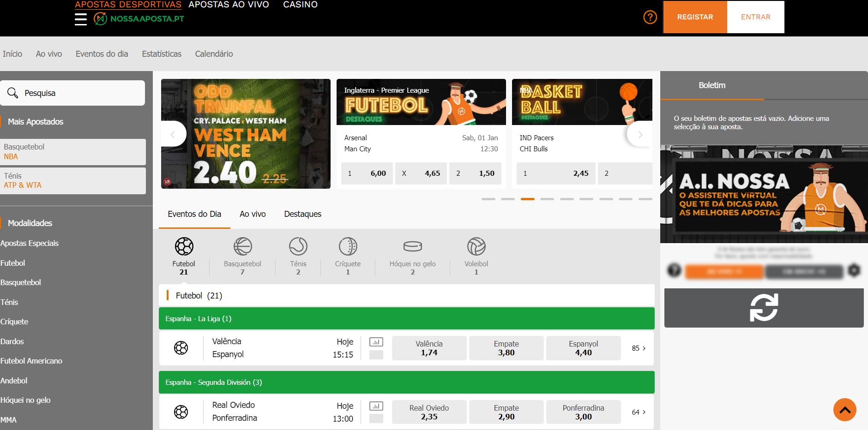Click football icon beside Real Oviedo match

click(x=181, y=412)
